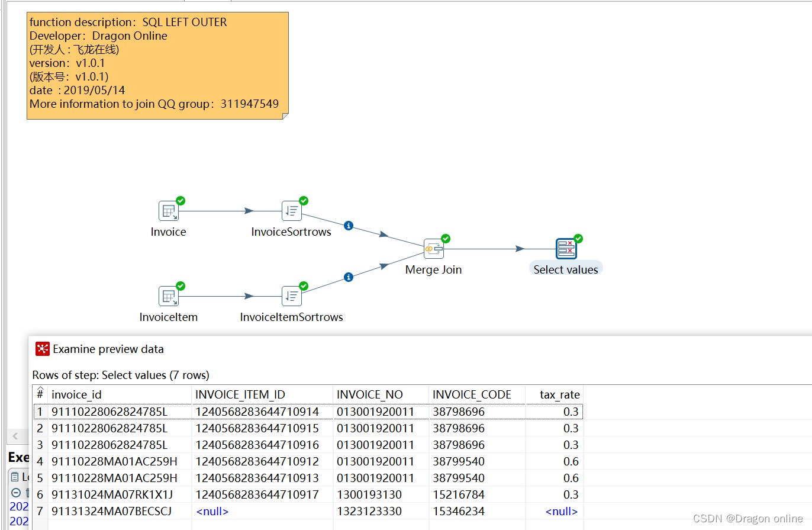The image size is (812, 530).
Task: Click green checkmark on Merge Join step
Action: click(x=446, y=239)
